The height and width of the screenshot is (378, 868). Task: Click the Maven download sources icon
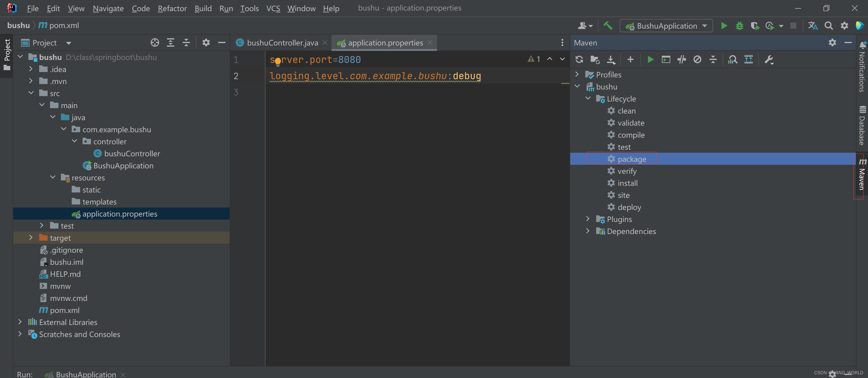611,59
